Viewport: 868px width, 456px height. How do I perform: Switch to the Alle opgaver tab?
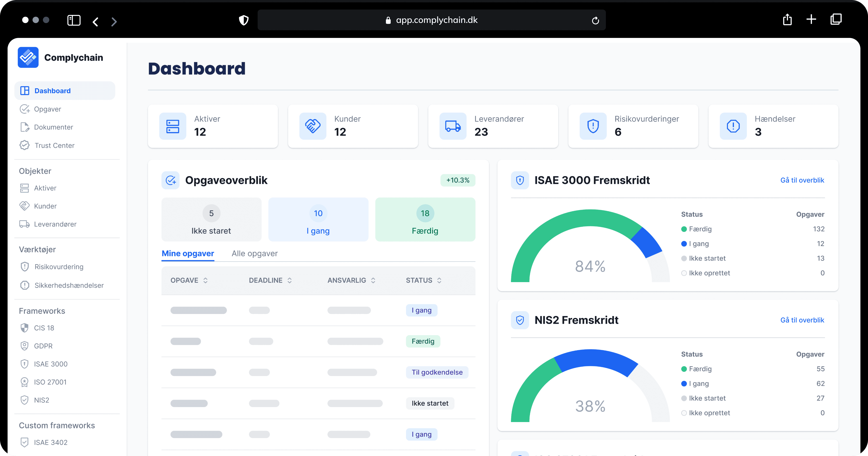click(x=255, y=254)
